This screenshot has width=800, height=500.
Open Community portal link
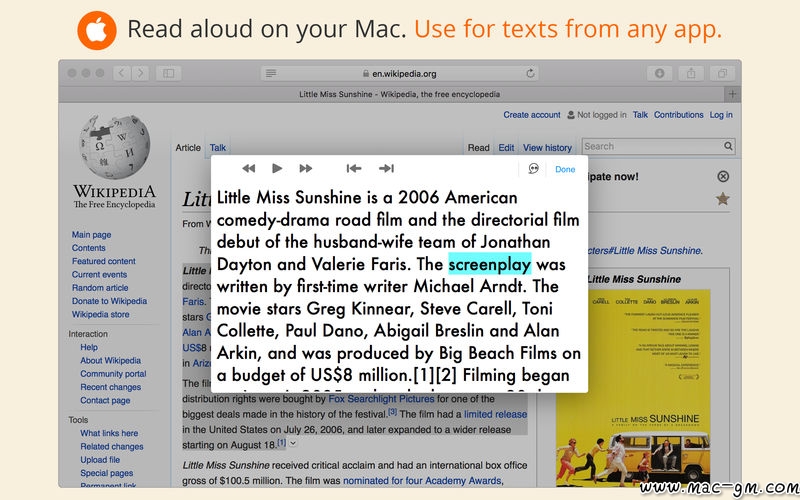tap(113, 373)
